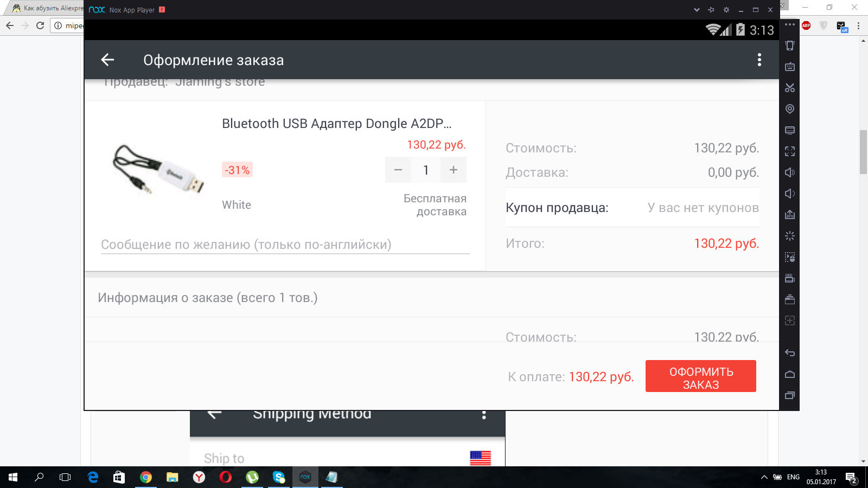Go back using the checkout header arrow
868x488 pixels.
[107, 60]
